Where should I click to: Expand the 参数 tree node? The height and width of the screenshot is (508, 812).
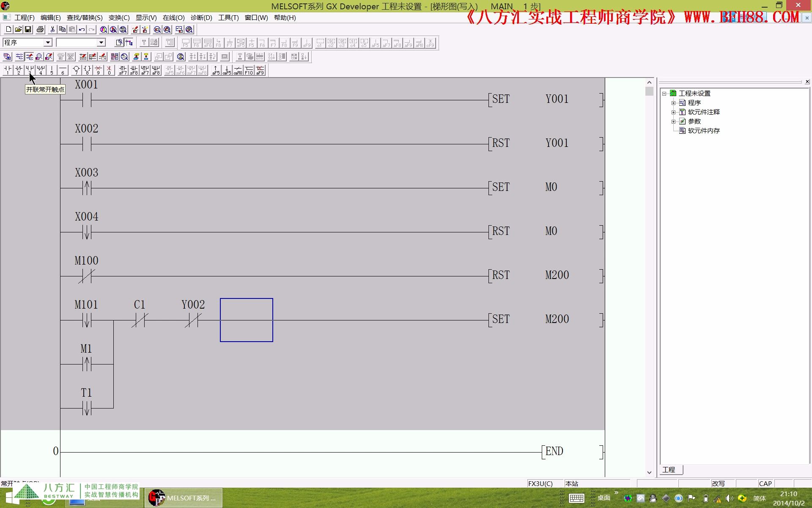click(674, 121)
